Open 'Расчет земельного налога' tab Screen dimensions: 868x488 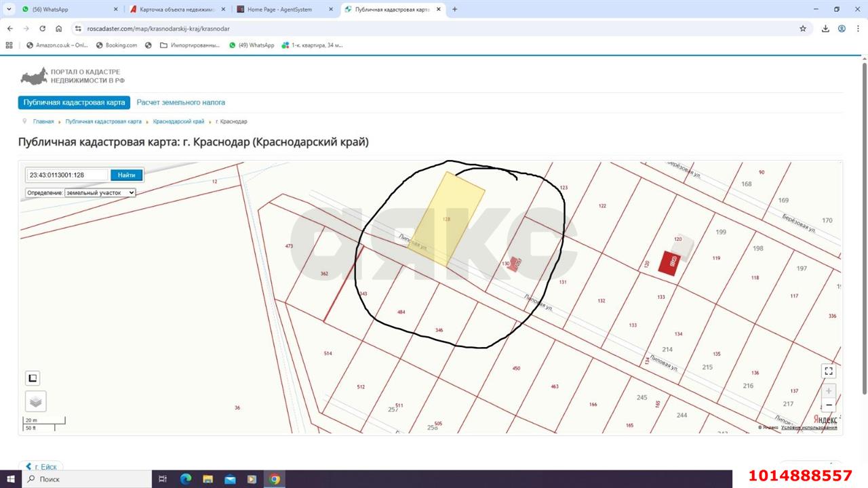[x=180, y=102]
